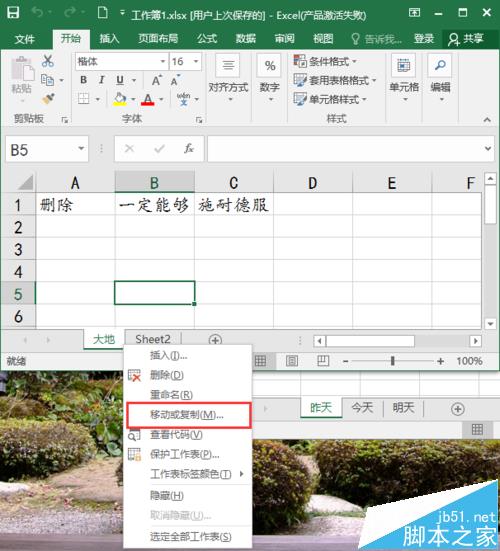Click the 登录 sign-in link
The image size is (500, 551).
pos(423,39)
